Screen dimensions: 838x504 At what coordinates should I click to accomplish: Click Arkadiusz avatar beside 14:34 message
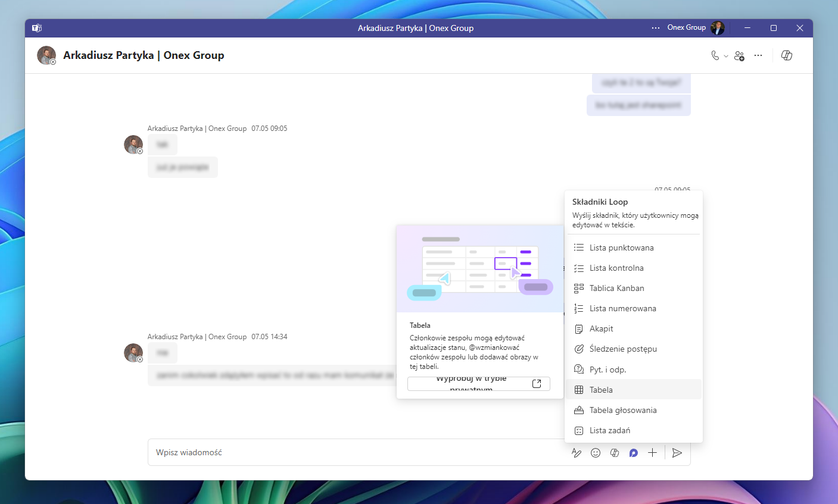(x=133, y=353)
